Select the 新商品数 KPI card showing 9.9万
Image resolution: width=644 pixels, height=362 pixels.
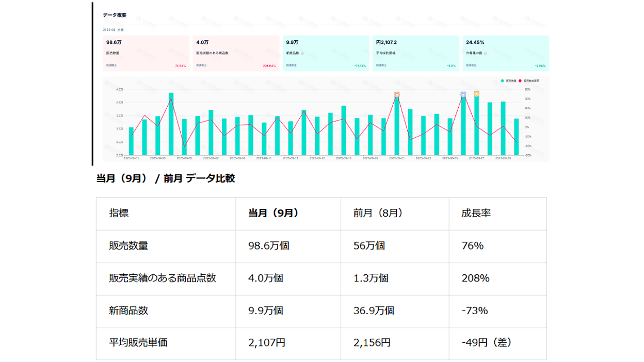pyautogui.click(x=325, y=52)
